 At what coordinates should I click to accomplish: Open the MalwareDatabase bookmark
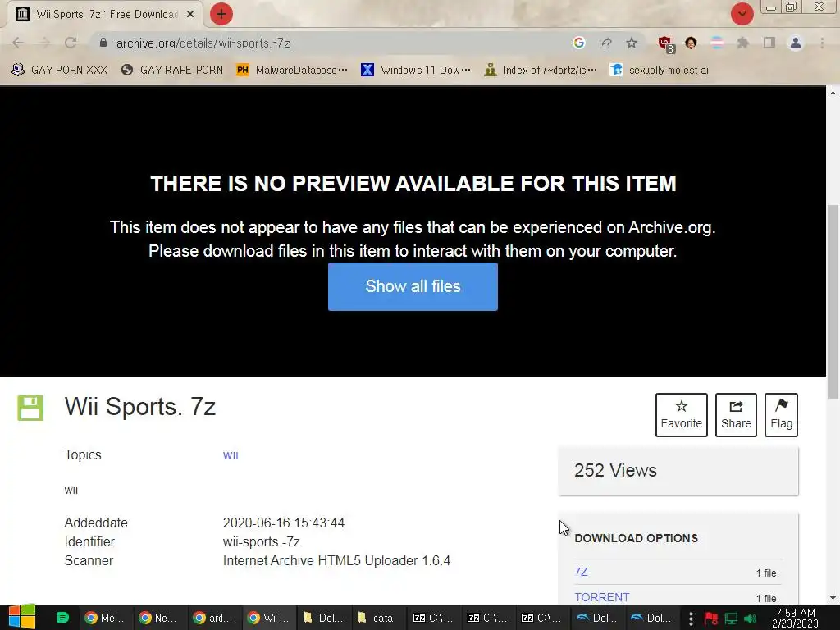pyautogui.click(x=292, y=71)
